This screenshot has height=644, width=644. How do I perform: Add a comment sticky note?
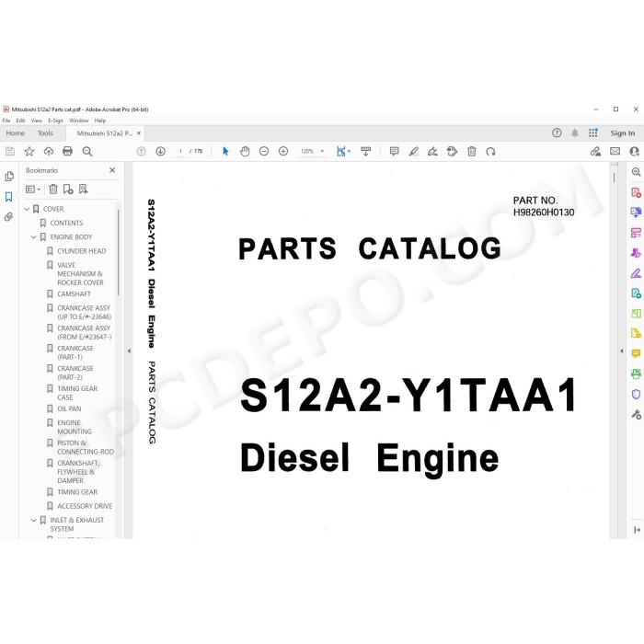pos(395,152)
